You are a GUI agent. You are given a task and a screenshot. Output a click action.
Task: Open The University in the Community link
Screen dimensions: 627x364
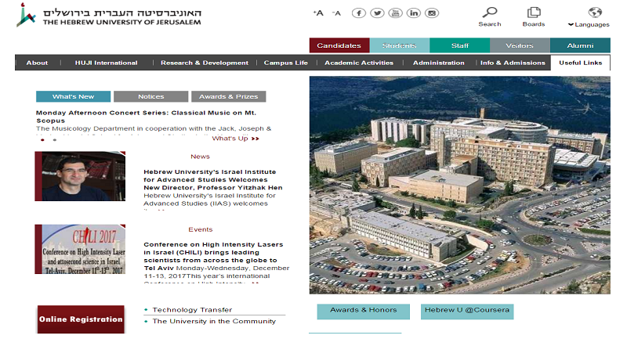(214, 321)
